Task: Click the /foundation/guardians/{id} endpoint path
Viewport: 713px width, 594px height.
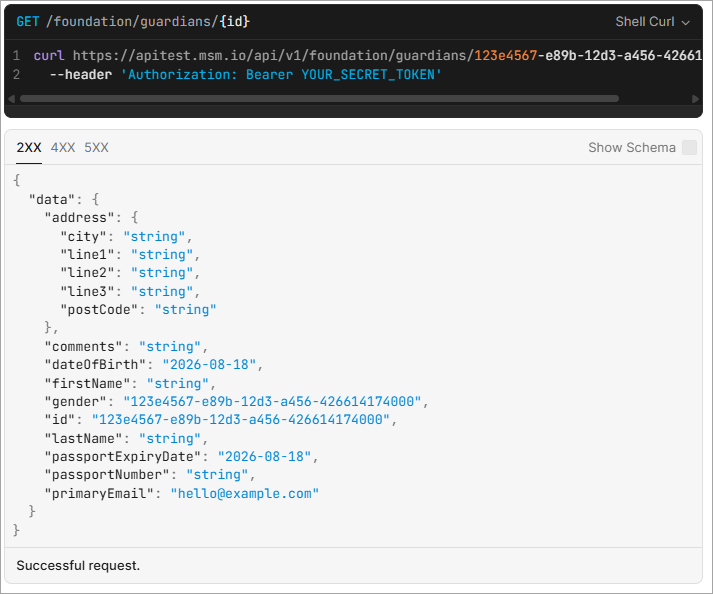Action: click(x=148, y=21)
